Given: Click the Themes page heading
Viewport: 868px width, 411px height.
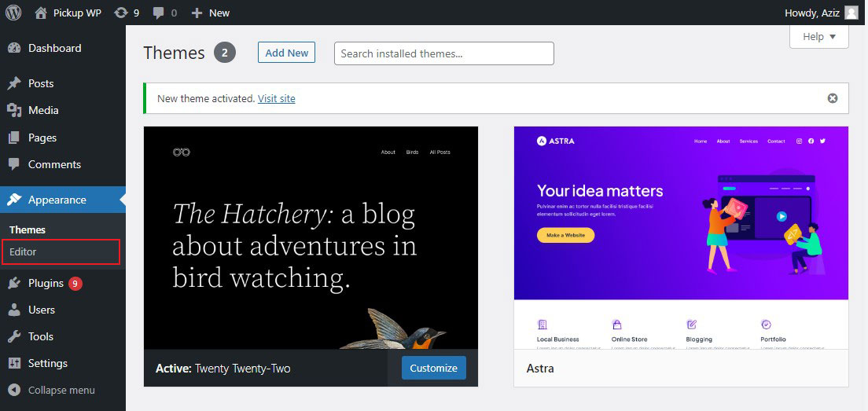Looking at the screenshot, I should [x=175, y=53].
